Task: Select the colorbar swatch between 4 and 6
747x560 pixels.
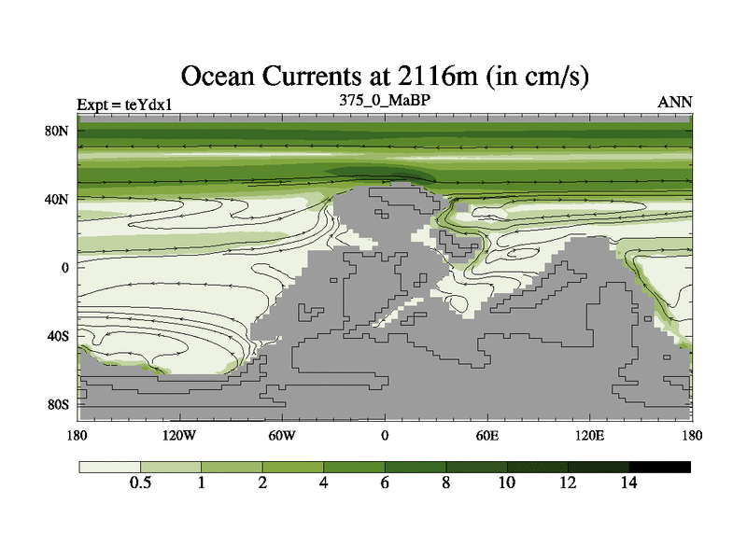Action: 354,466
